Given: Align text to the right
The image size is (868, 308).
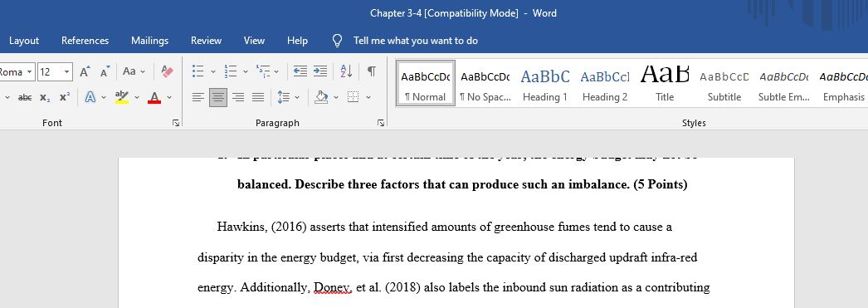Looking at the screenshot, I should (238, 97).
